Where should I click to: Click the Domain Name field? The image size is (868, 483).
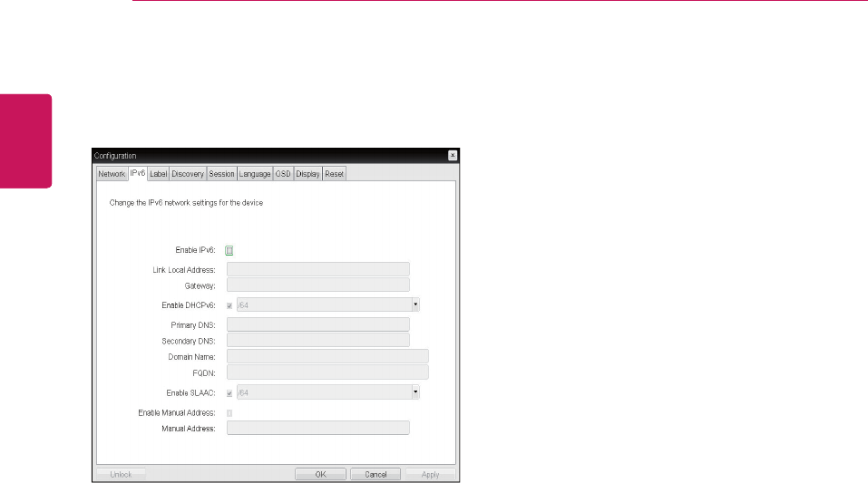pyautogui.click(x=327, y=356)
